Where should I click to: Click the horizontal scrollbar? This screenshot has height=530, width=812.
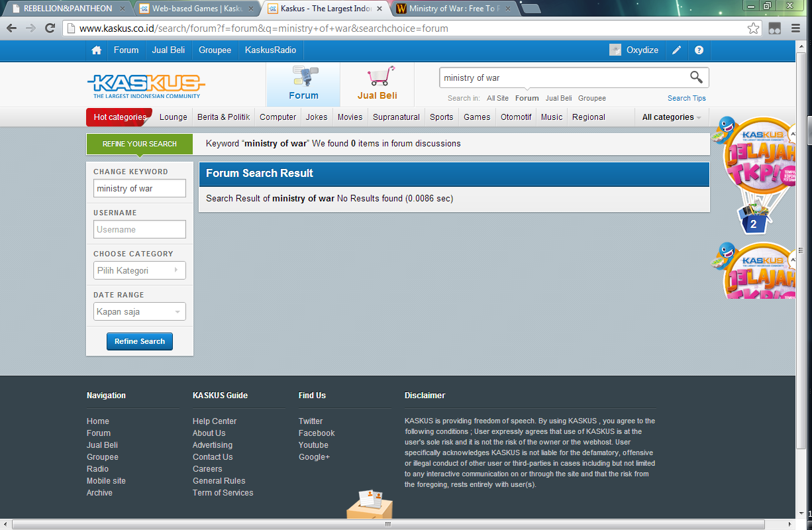pyautogui.click(x=387, y=524)
